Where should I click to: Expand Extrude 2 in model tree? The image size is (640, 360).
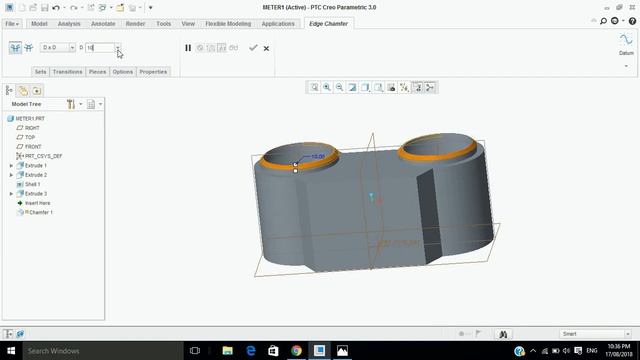click(x=11, y=175)
